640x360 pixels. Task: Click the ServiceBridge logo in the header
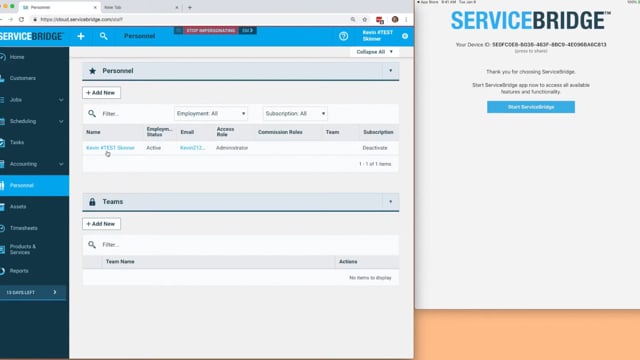point(32,36)
